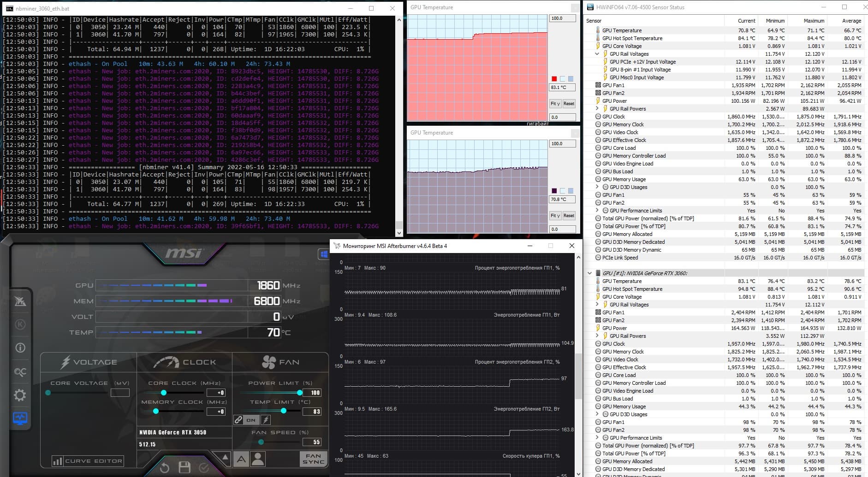Viewport: 868px width, 477px height.
Task: Click the Sensor column header
Action: 594,21
